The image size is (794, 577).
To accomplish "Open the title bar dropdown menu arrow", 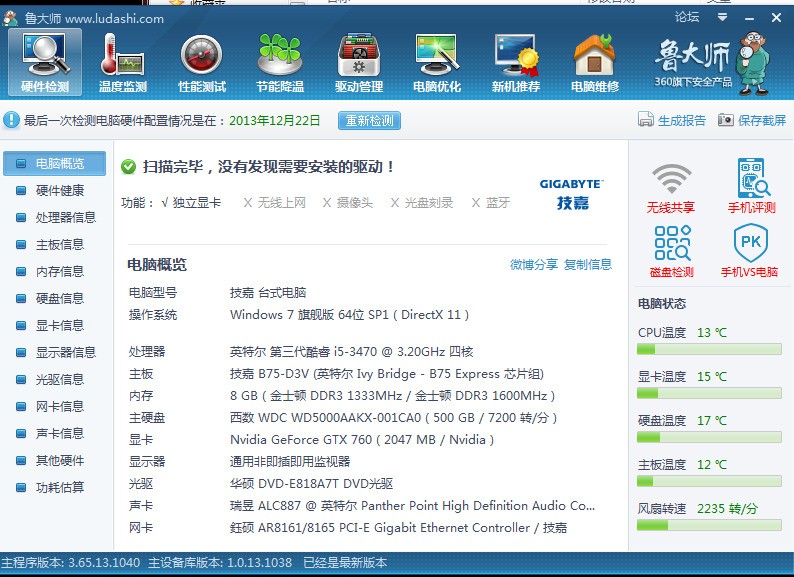I will coord(723,17).
